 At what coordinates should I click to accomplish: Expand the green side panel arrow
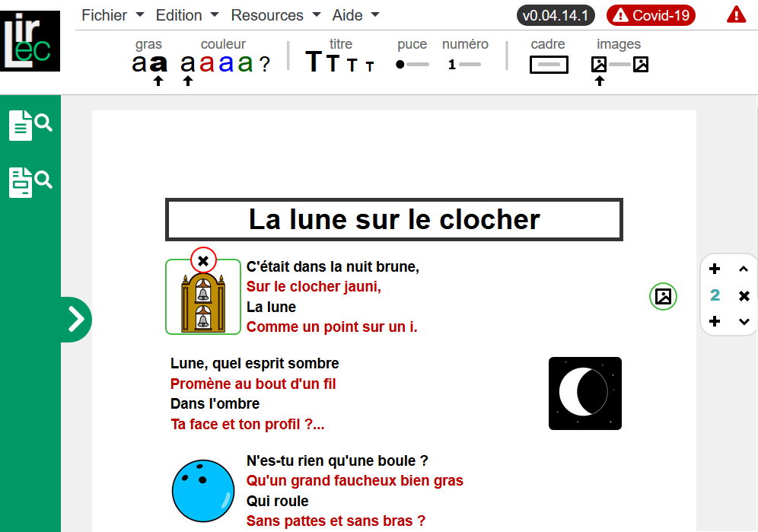click(x=76, y=319)
